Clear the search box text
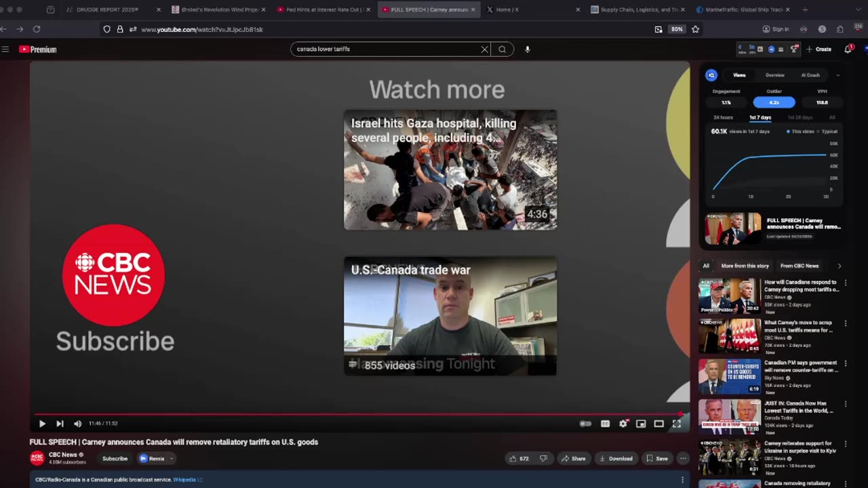Screen dimensions: 868x488 (484, 49)
